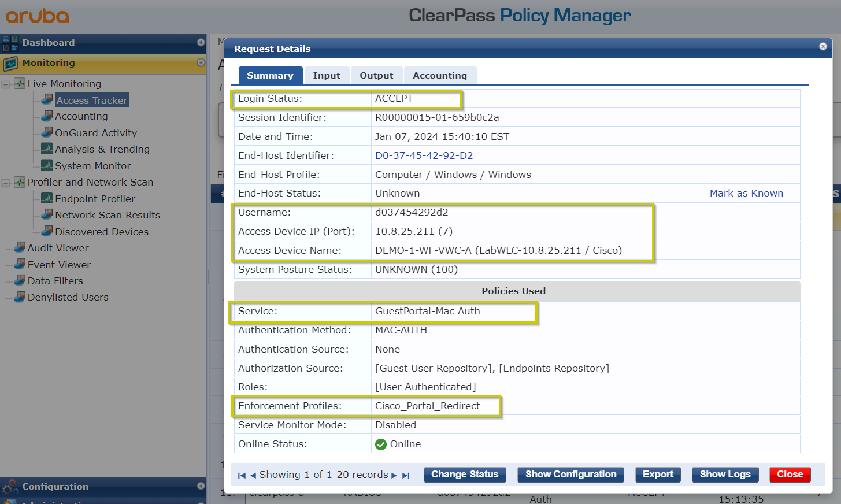This screenshot has width=841, height=504.
Task: Click the Session Identifier value R00000015-01-659b0c2a
Action: (x=437, y=117)
